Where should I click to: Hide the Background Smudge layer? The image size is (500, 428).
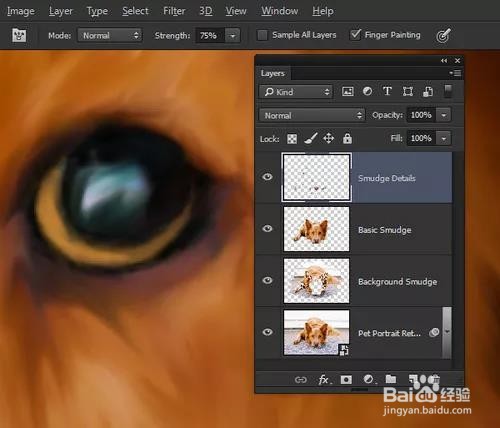(x=267, y=280)
